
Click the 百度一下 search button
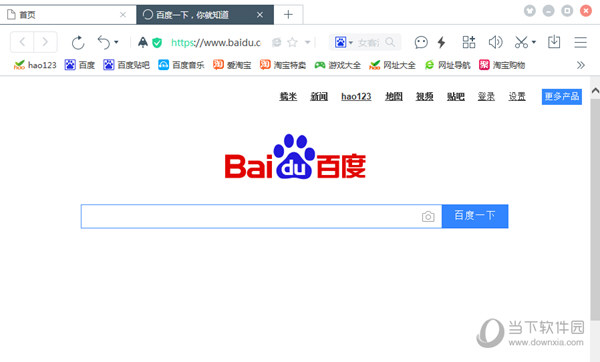pos(475,216)
